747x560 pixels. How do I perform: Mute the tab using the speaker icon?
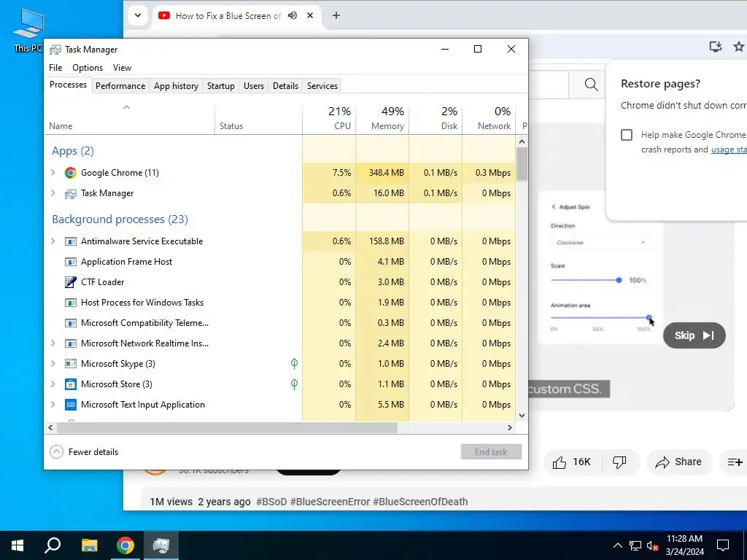tap(293, 16)
